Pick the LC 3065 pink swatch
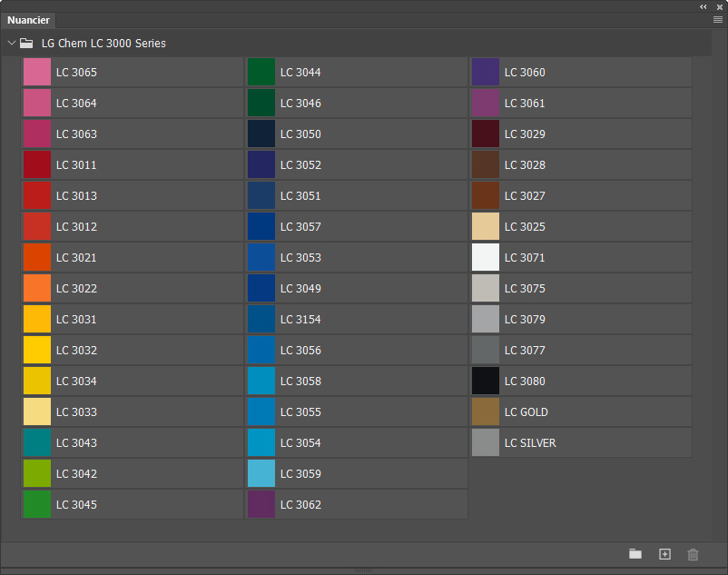 37,72
